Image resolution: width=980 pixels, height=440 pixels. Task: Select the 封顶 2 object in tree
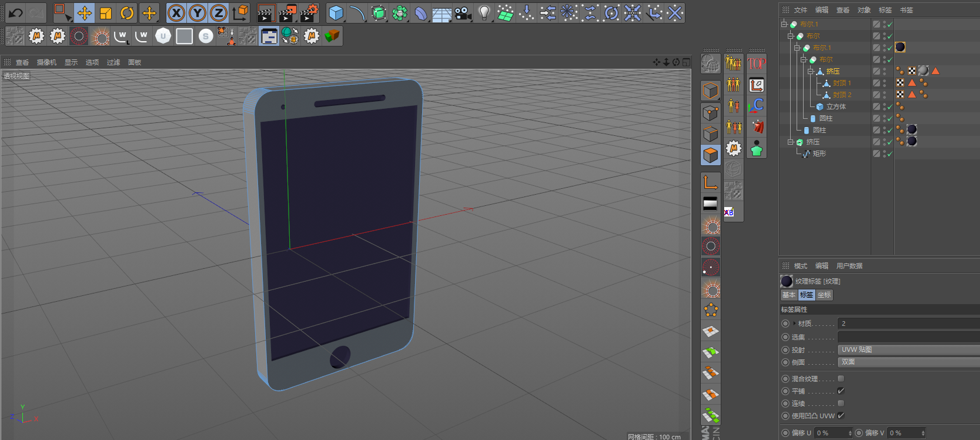pyautogui.click(x=842, y=95)
